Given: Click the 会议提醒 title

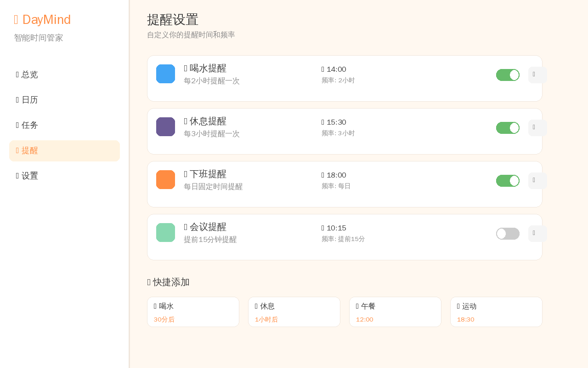Looking at the screenshot, I should [x=205, y=227].
